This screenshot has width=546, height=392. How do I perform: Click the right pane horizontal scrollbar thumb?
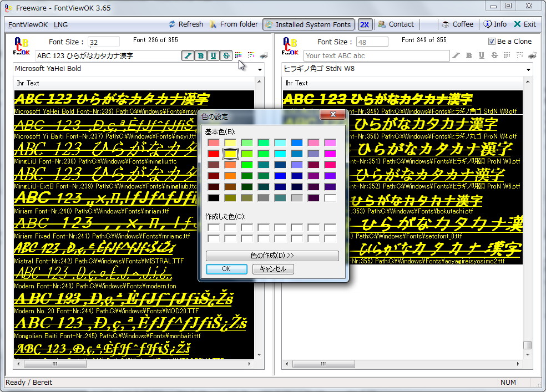[x=324, y=364]
